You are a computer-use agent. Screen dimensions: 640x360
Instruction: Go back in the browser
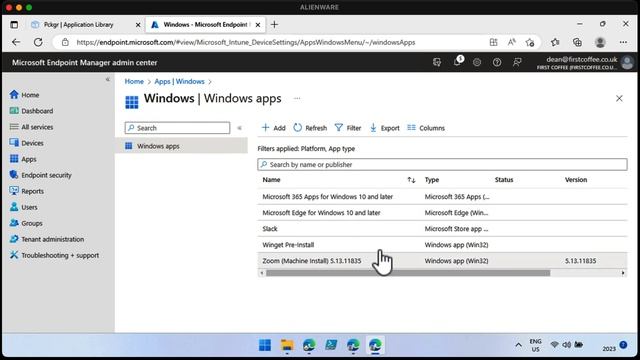[x=16, y=42]
